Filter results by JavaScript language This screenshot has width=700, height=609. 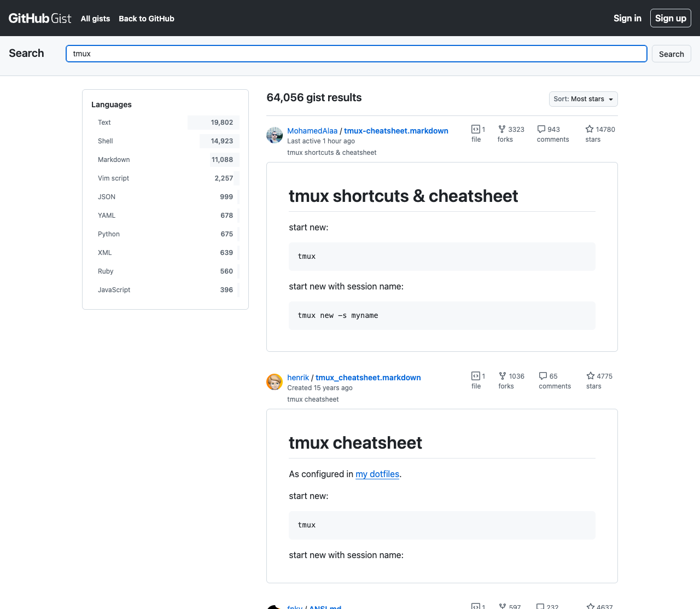165,290
